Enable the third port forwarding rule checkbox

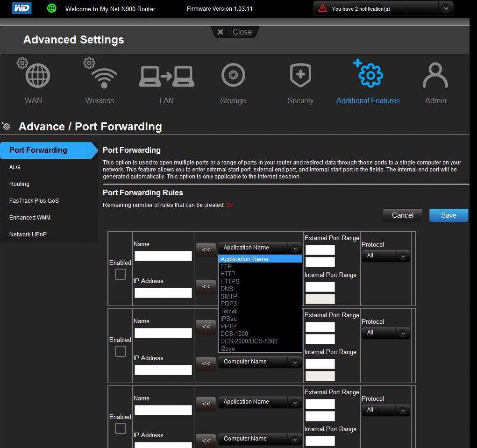[x=121, y=428]
